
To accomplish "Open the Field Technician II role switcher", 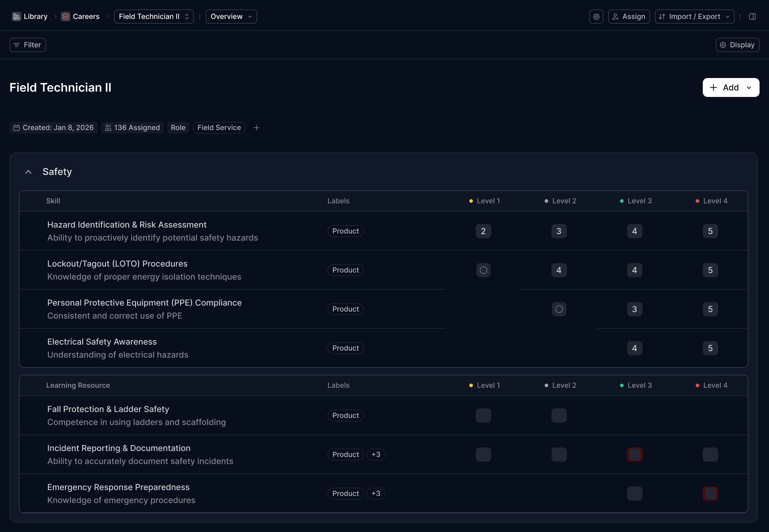I will [x=154, y=16].
